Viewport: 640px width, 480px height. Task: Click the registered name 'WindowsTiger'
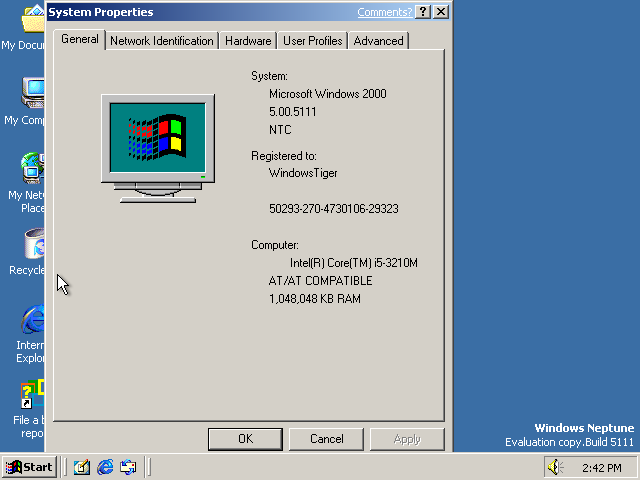[303, 173]
